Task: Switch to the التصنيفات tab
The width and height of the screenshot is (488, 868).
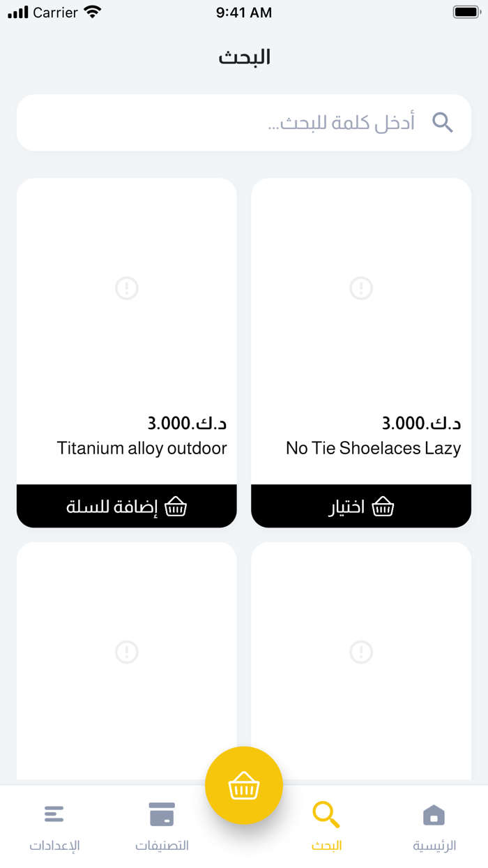Action: [x=161, y=825]
